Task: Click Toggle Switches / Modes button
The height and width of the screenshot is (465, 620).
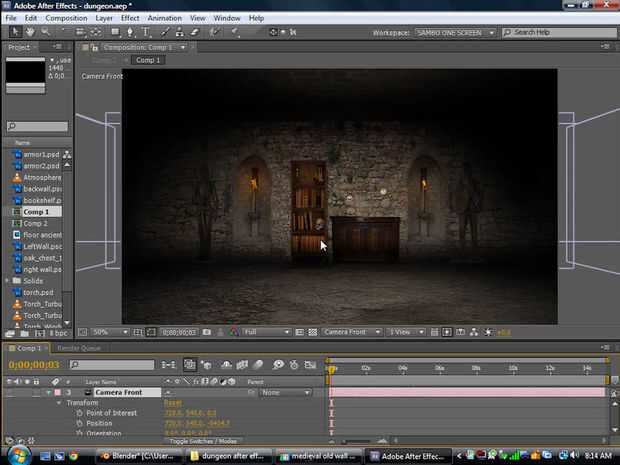Action: (203, 441)
